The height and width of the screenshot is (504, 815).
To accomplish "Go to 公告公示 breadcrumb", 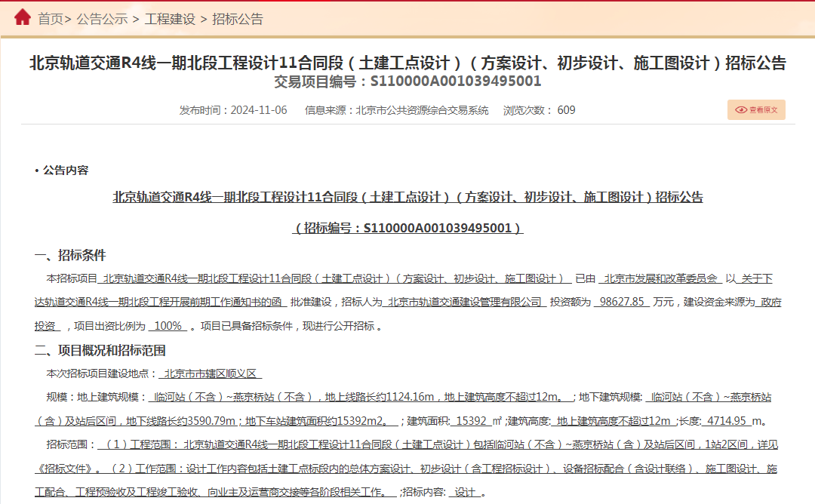I will [x=103, y=19].
